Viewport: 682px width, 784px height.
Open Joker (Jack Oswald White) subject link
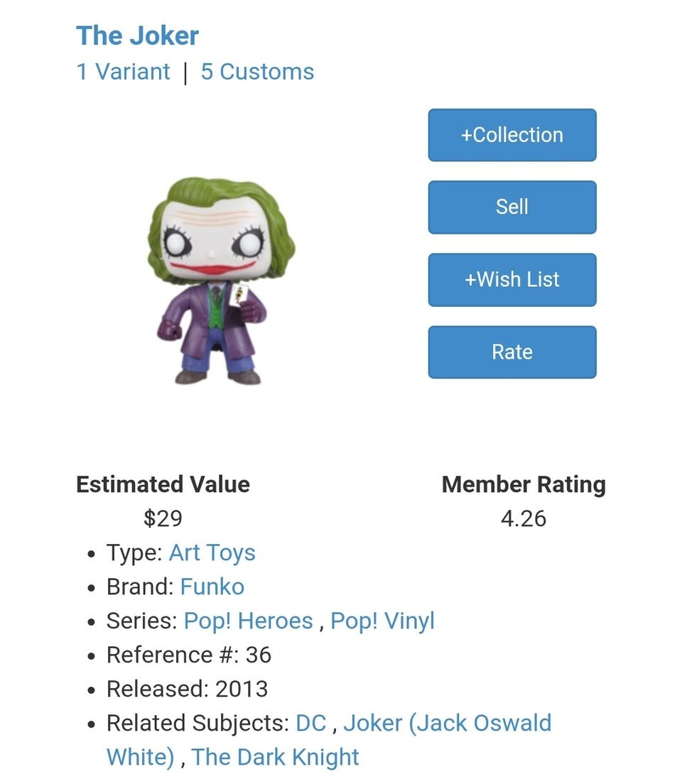click(329, 740)
